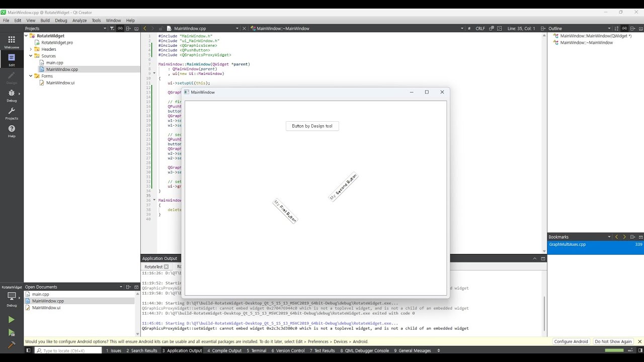The width and height of the screenshot is (644, 362).
Task: Split the Bookmarks panel
Action: tap(633, 237)
